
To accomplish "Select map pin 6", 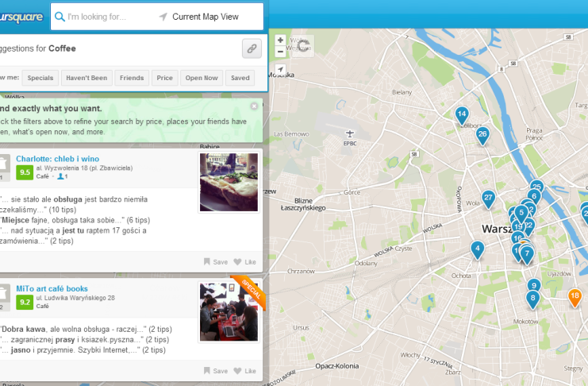I will pos(534,196).
